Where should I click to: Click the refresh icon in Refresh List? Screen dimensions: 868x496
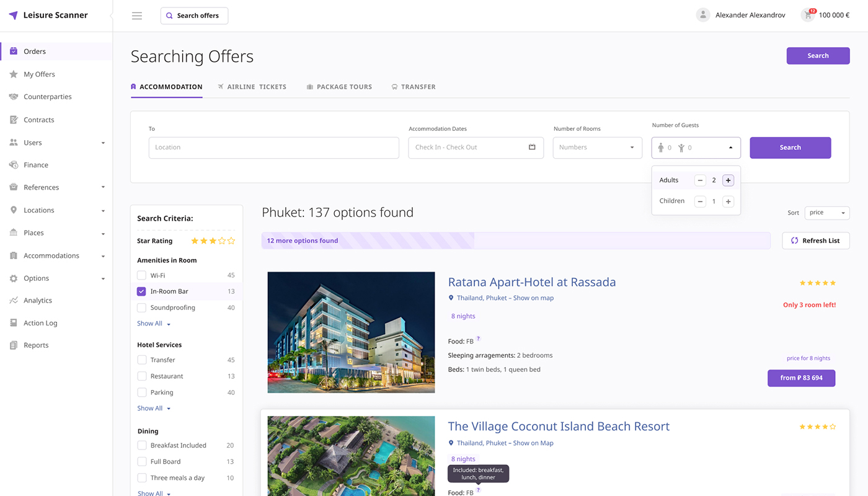pyautogui.click(x=794, y=241)
